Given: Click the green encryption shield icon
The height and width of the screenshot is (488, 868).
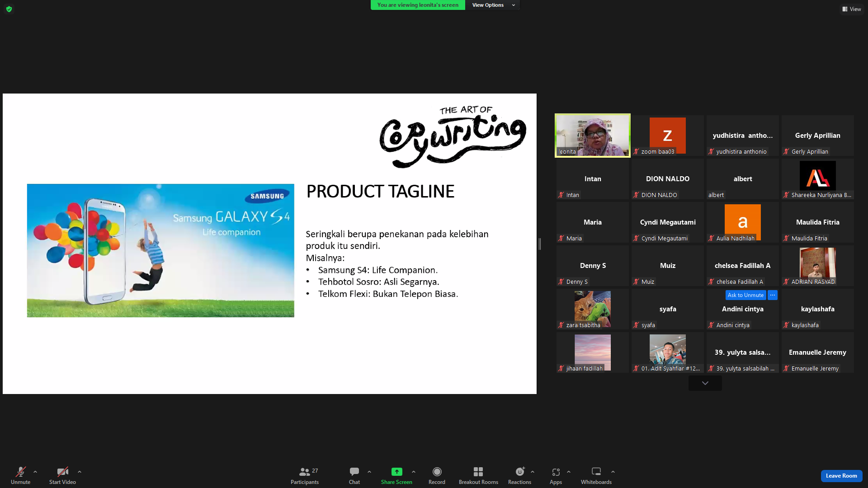Looking at the screenshot, I should [x=9, y=9].
